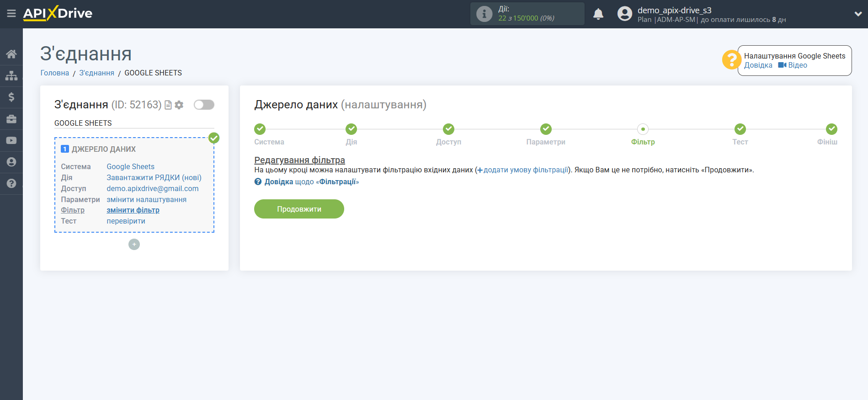Expand the account dropdown chevron
Image resolution: width=868 pixels, height=400 pixels.
(x=857, y=14)
